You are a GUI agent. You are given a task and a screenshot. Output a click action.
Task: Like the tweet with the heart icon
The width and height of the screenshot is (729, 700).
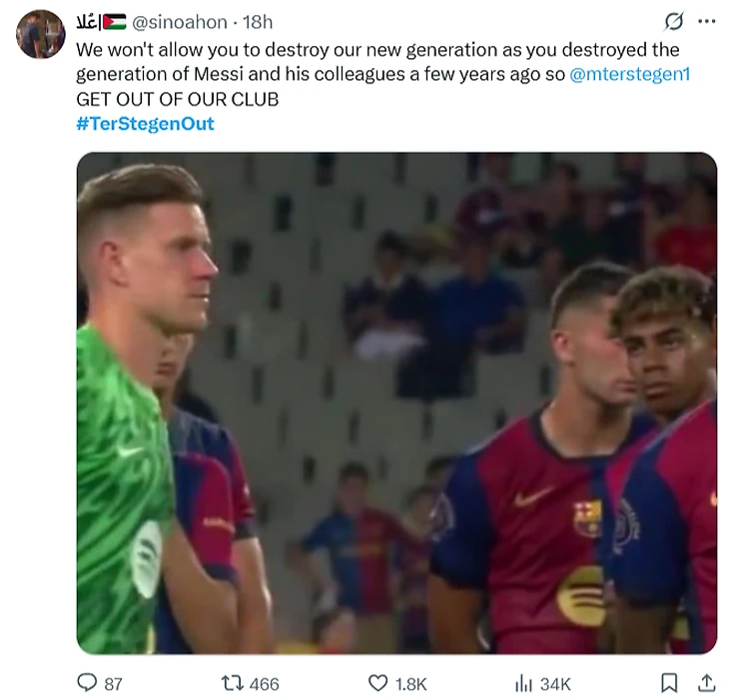tap(377, 683)
